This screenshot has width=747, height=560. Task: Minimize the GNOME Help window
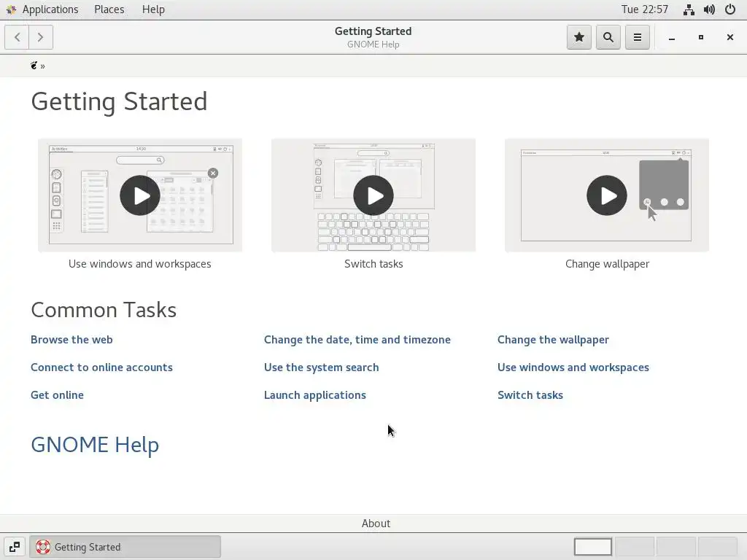[x=672, y=37]
